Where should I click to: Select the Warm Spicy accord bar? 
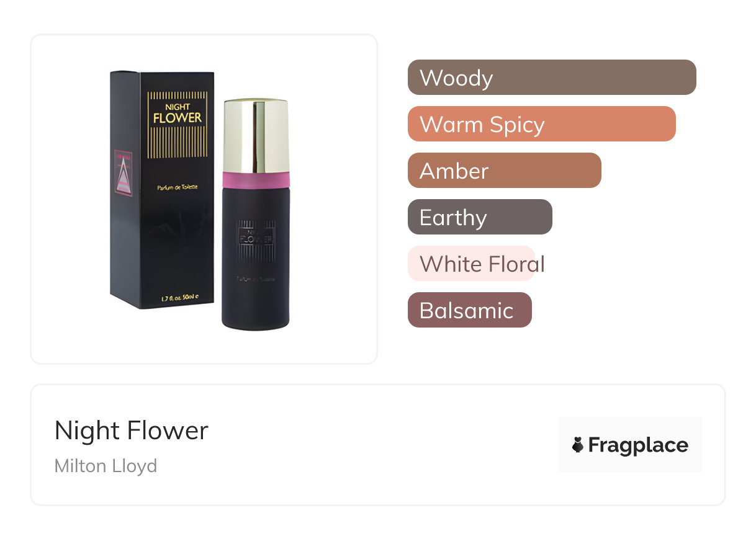point(541,124)
